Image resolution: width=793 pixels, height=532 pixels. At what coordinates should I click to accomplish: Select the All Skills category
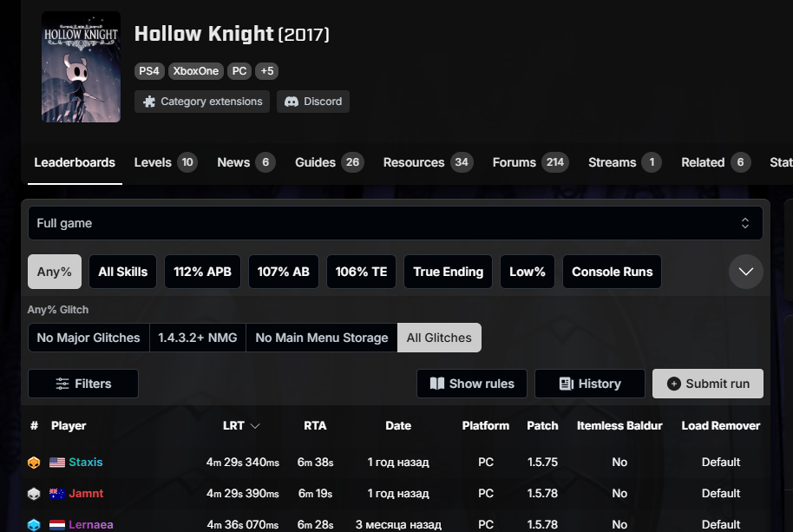(x=123, y=272)
